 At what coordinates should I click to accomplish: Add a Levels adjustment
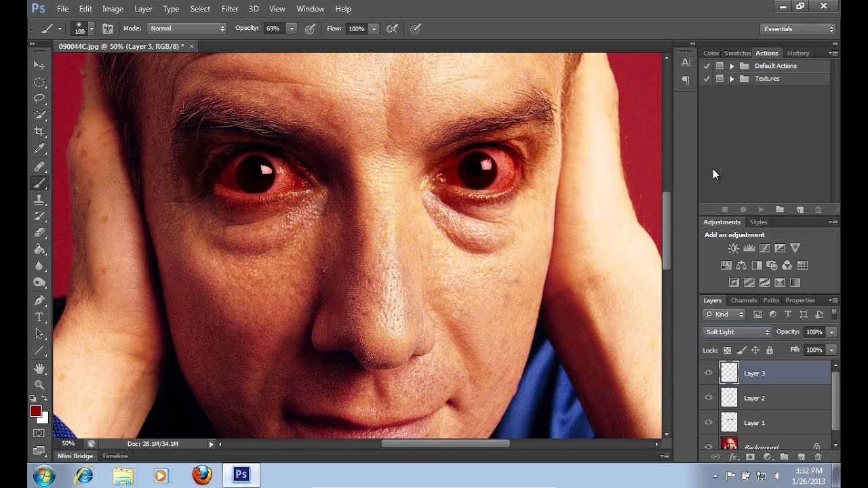coord(749,248)
